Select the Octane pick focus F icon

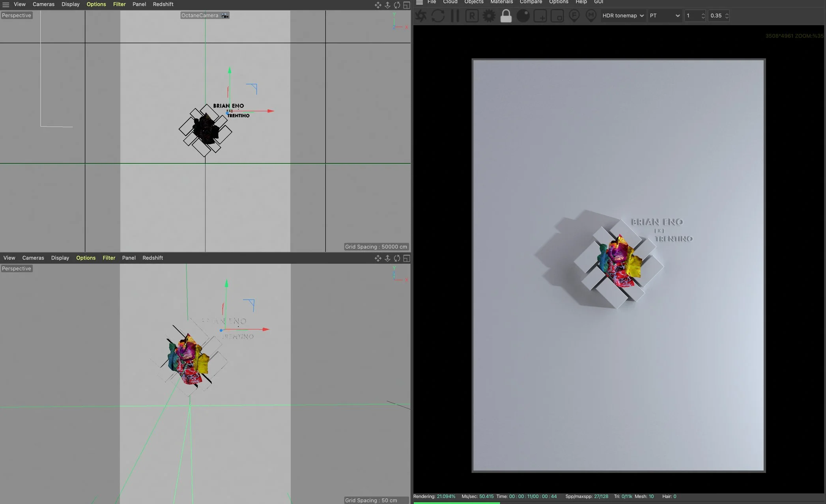tap(574, 16)
